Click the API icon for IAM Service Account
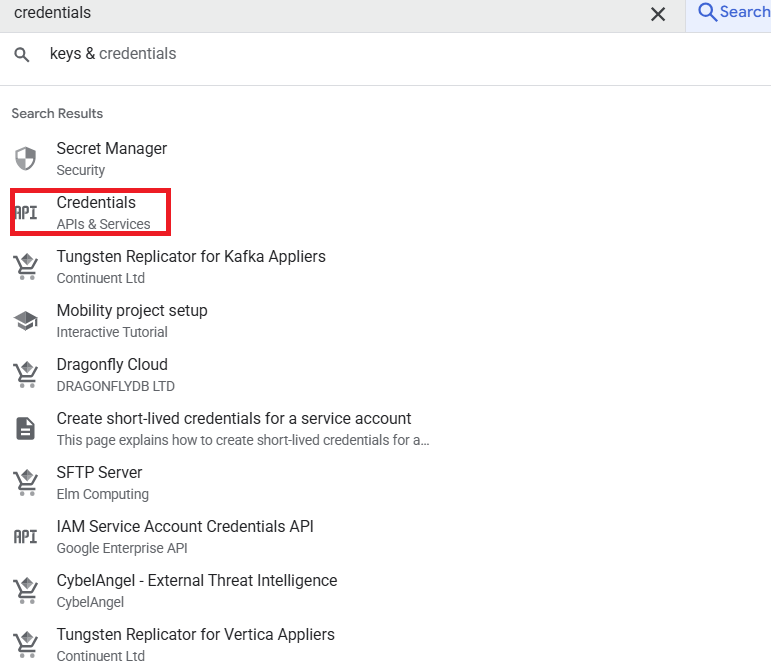Screen dimensions: 771x670 [x=25, y=537]
